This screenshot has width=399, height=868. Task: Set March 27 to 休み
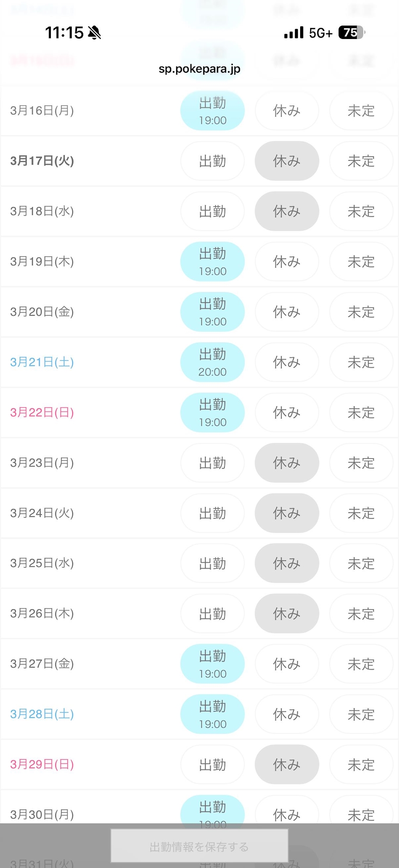(x=287, y=664)
